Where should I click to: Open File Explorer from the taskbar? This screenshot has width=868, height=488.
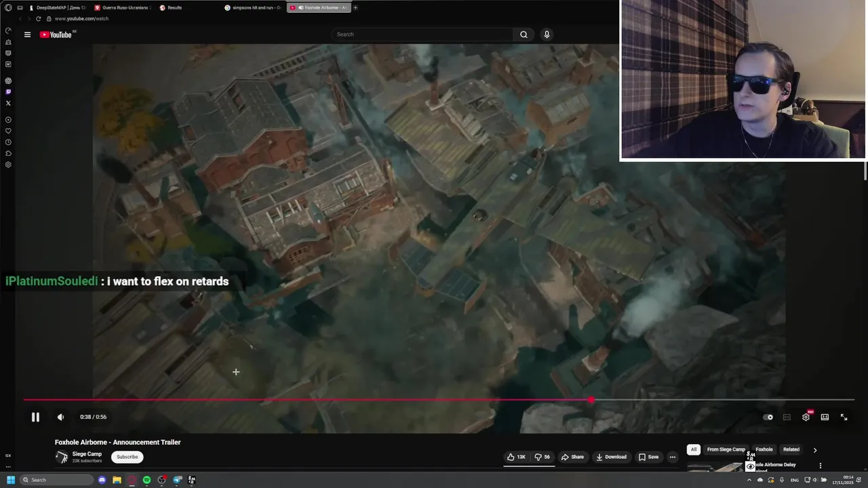click(117, 480)
